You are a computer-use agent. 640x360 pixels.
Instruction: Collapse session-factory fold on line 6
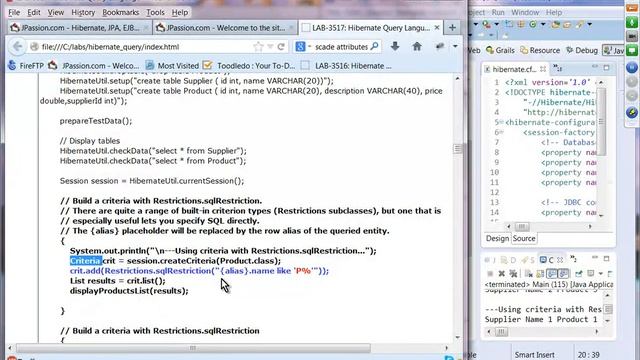coord(502,132)
